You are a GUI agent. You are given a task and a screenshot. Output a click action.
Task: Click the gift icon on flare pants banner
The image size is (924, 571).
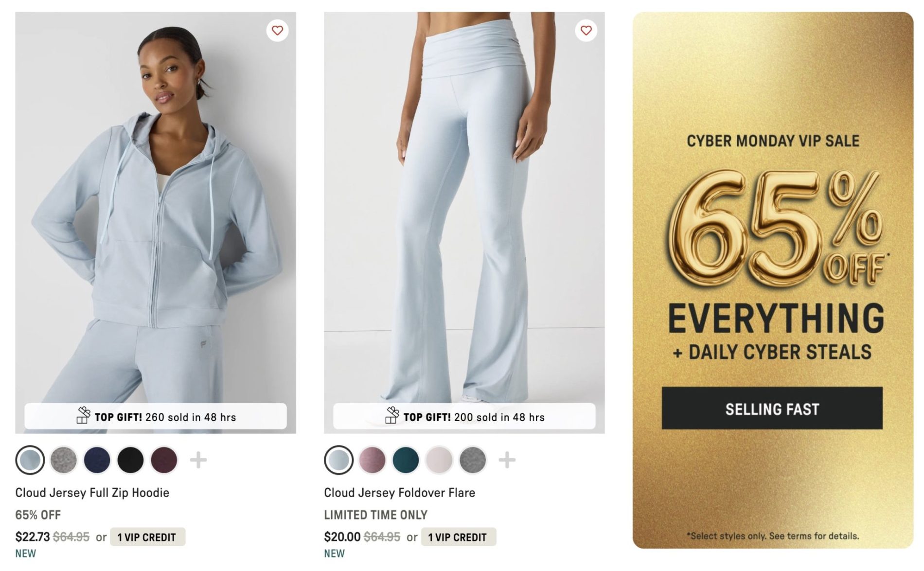coord(392,415)
